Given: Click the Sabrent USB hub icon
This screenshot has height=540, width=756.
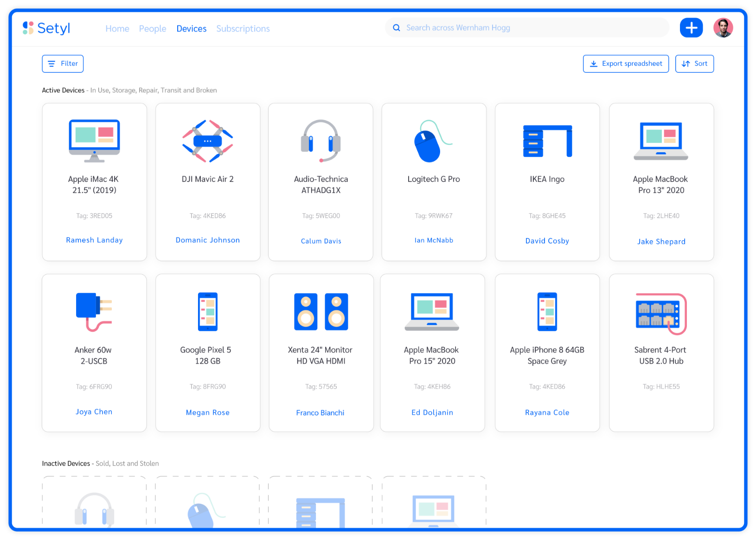Looking at the screenshot, I should point(661,314).
